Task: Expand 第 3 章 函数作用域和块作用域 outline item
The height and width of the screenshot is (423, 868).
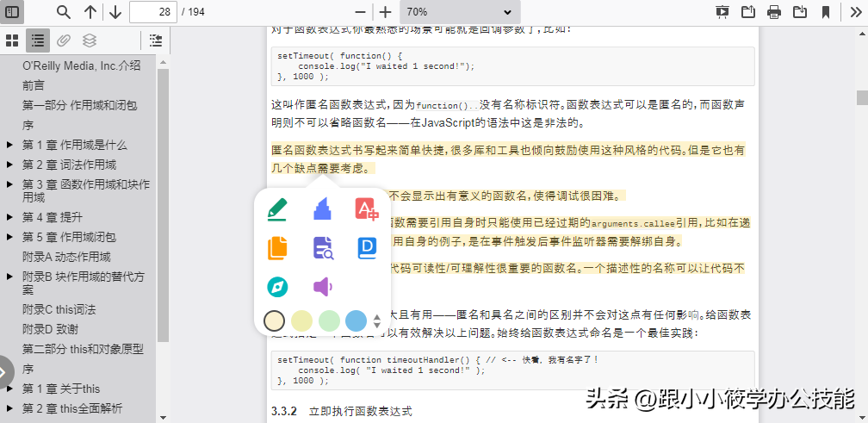Action: (9, 184)
